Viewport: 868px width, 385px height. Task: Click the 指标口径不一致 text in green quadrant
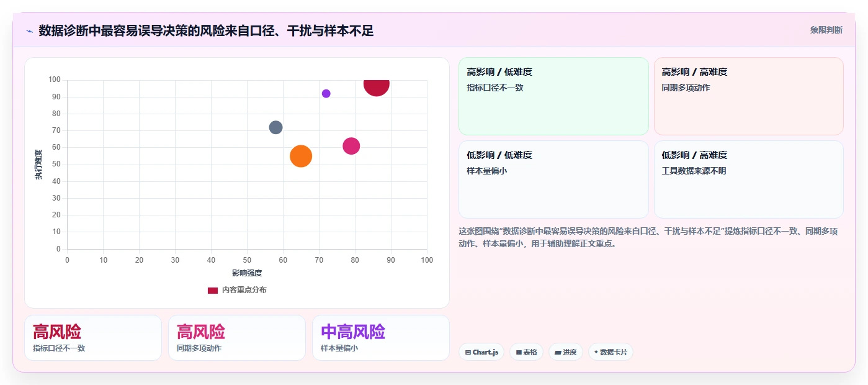click(x=495, y=88)
